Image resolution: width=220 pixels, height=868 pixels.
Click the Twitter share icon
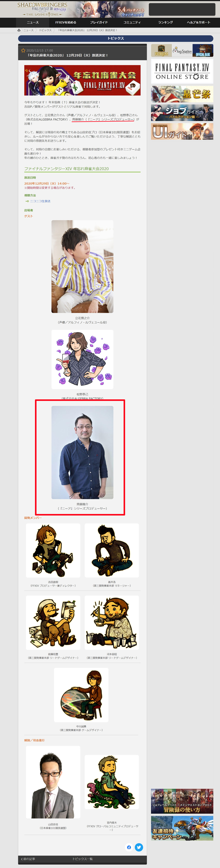point(139,847)
